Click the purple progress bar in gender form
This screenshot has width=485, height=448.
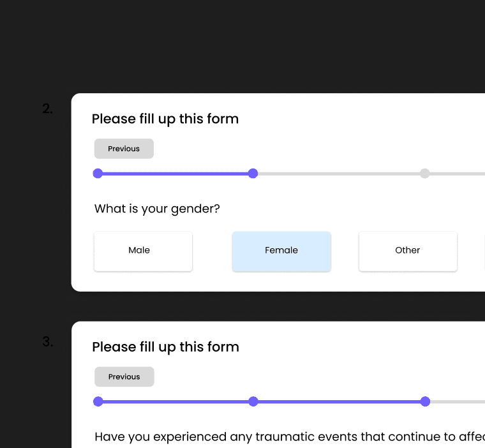(x=175, y=174)
